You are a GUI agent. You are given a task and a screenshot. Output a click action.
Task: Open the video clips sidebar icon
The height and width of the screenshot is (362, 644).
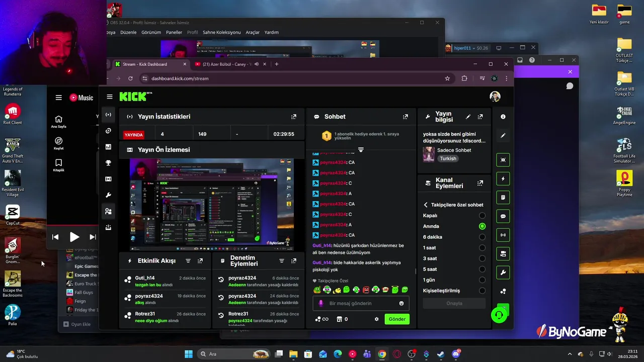coord(108,179)
